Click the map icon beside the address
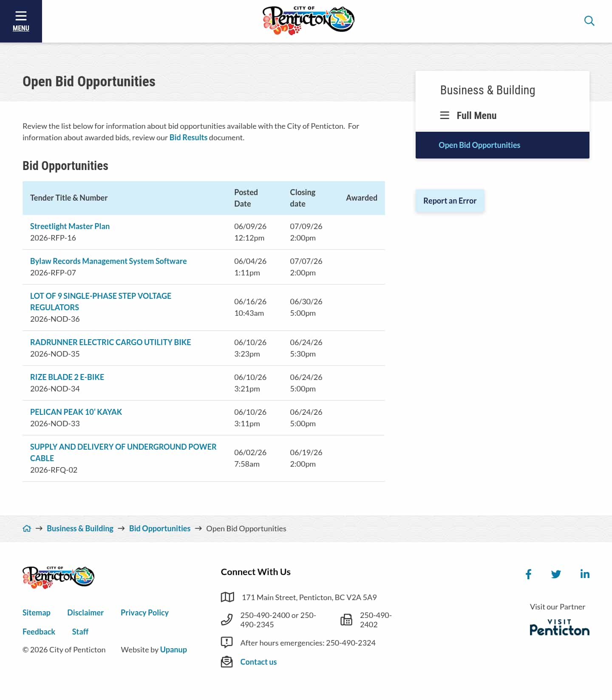This screenshot has width=612, height=700. coord(227,597)
